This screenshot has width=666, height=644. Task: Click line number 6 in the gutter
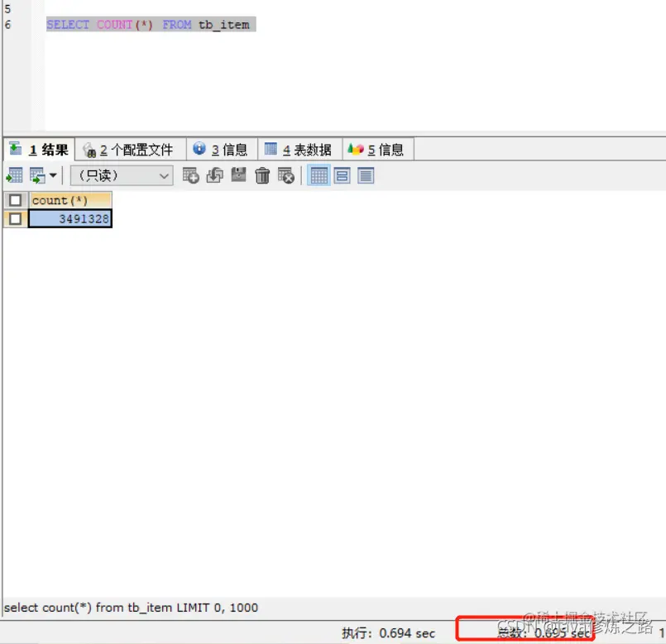tap(7, 25)
